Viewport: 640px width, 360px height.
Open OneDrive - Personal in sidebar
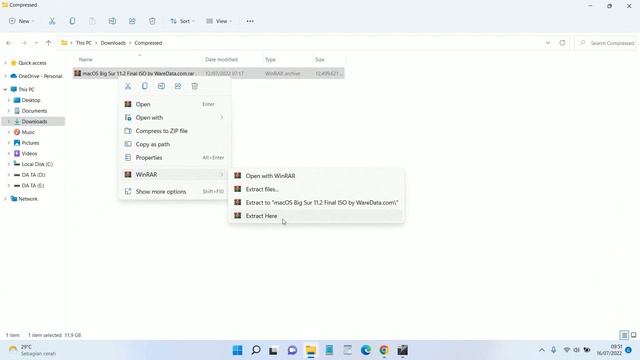tap(40, 76)
